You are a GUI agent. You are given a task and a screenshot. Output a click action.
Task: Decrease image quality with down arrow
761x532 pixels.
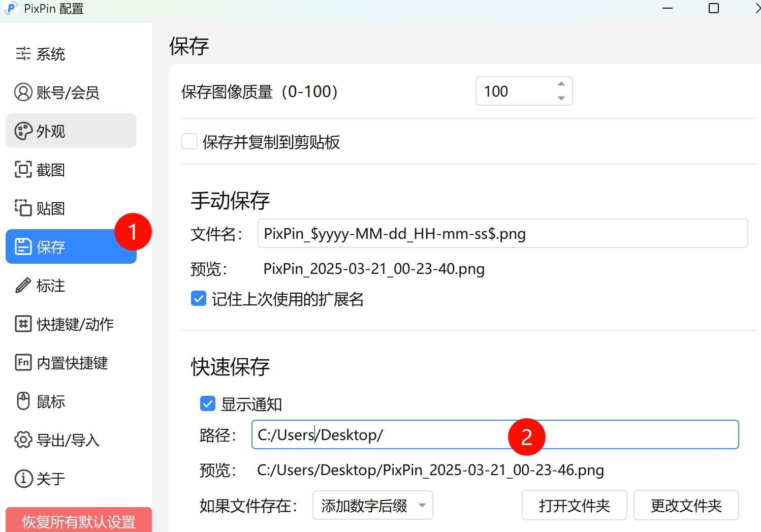(x=561, y=98)
